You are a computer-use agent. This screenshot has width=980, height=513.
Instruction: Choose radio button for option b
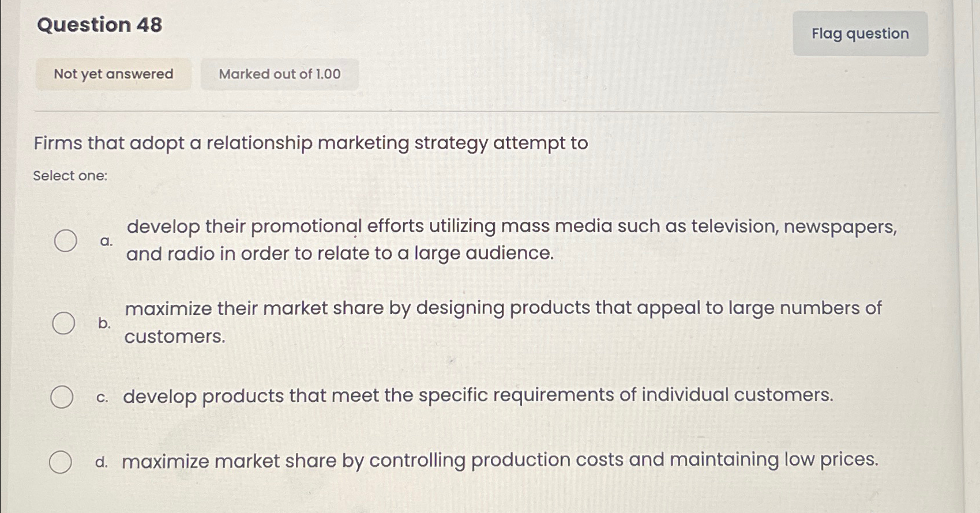(64, 323)
